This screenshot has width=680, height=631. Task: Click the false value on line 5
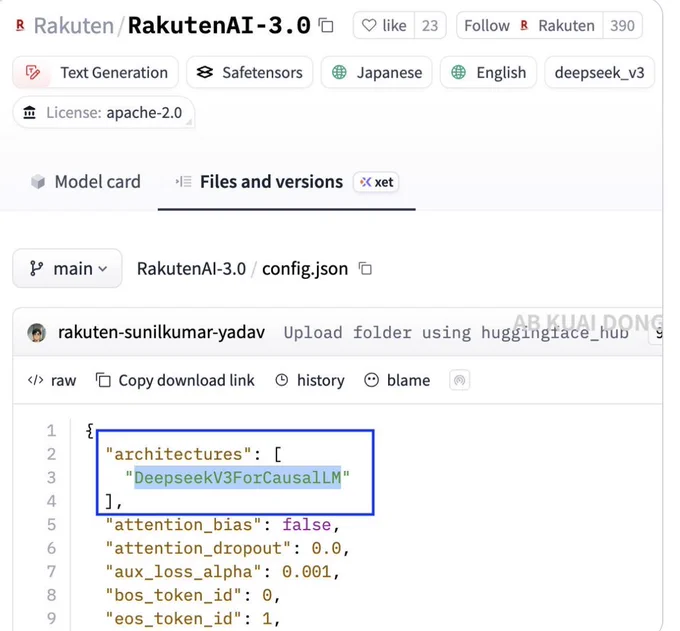(x=307, y=525)
